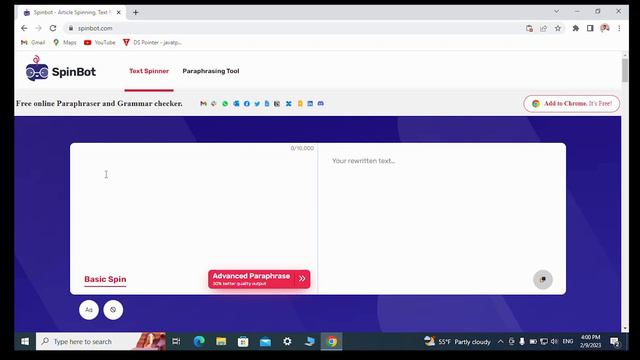Share via the Discord icon

tap(321, 104)
